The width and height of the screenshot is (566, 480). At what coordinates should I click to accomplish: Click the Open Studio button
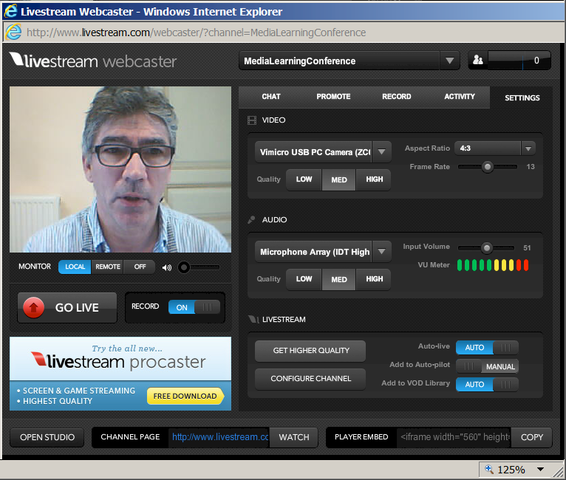pyautogui.click(x=47, y=437)
